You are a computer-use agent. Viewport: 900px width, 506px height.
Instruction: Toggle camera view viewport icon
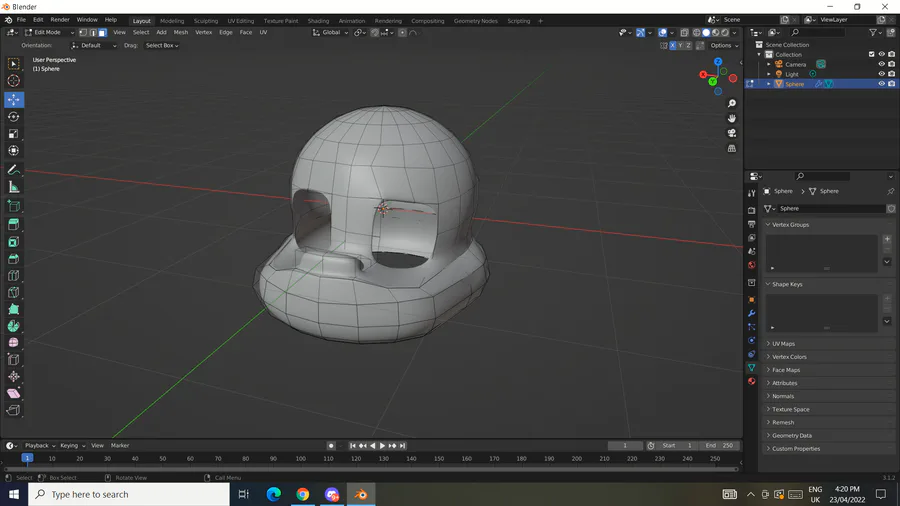(x=732, y=133)
